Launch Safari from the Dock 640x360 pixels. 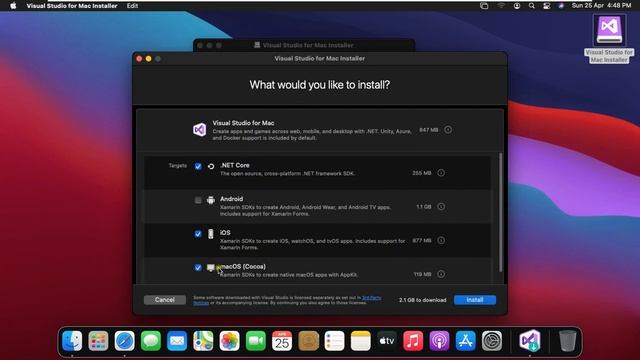point(124,341)
